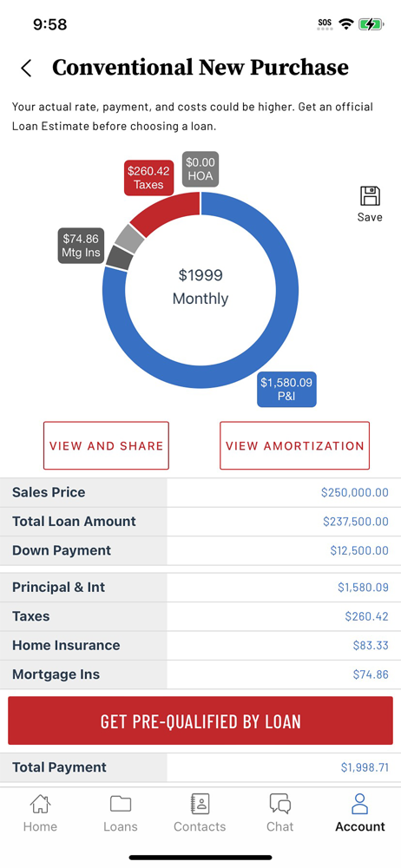This screenshot has width=401, height=868.
Task: Tap the gray HOA chart label
Action: click(x=200, y=169)
